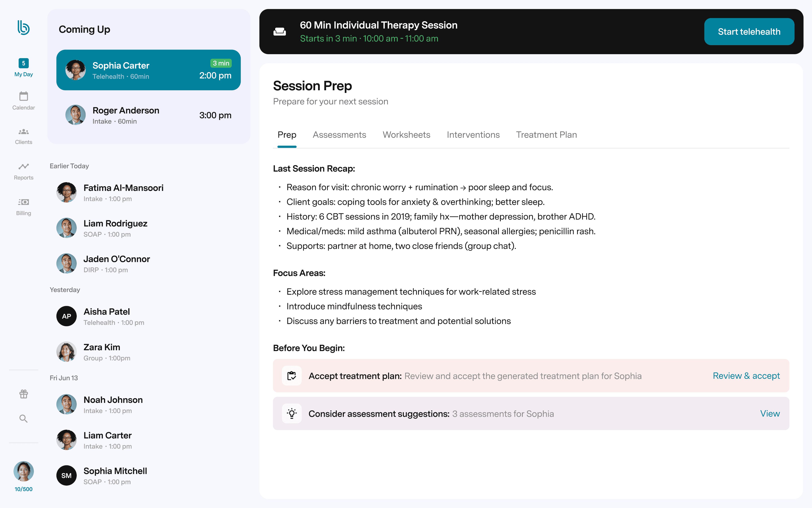812x508 pixels.
Task: Switch to the Assessments tab
Action: pyautogui.click(x=339, y=135)
